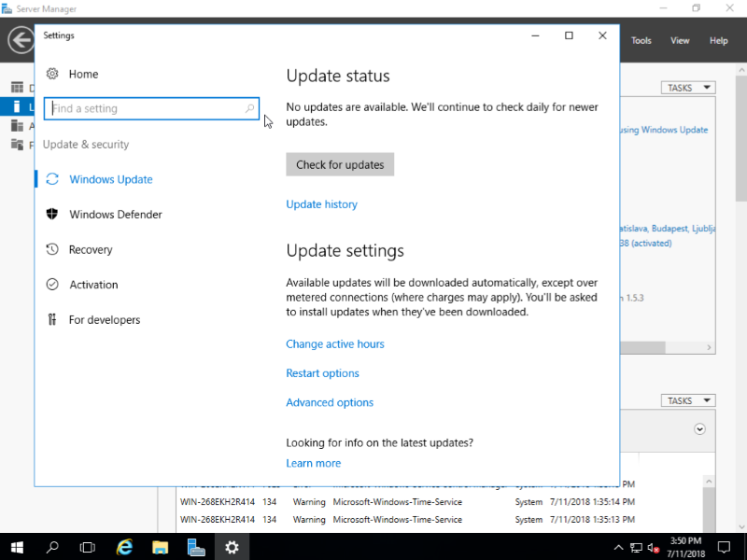Click scroll right arrow in properties panel
The height and width of the screenshot is (560, 747).
[709, 347]
